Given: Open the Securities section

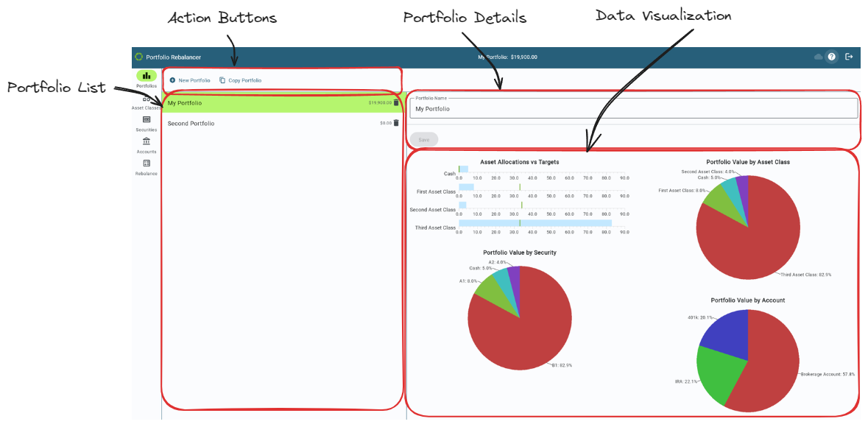Looking at the screenshot, I should click(x=145, y=119).
